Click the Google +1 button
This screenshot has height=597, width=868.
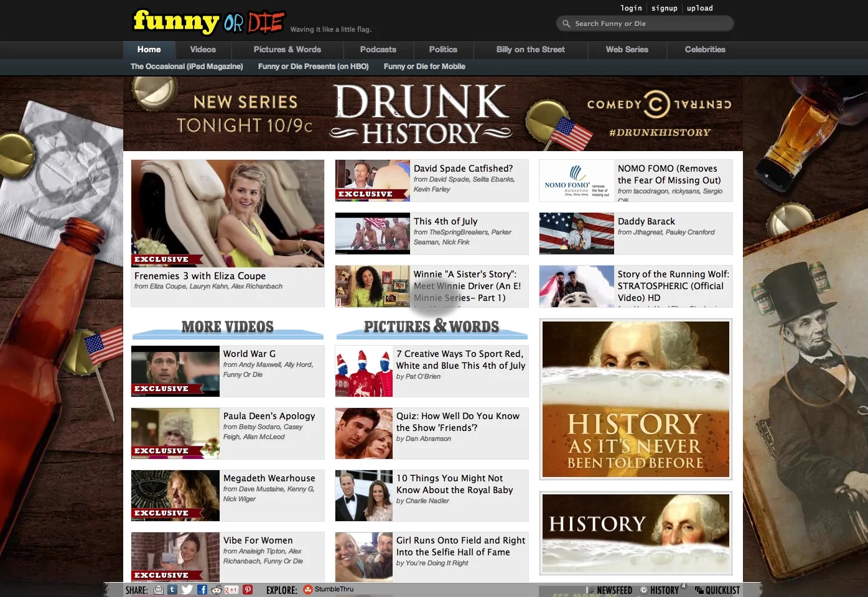231,590
